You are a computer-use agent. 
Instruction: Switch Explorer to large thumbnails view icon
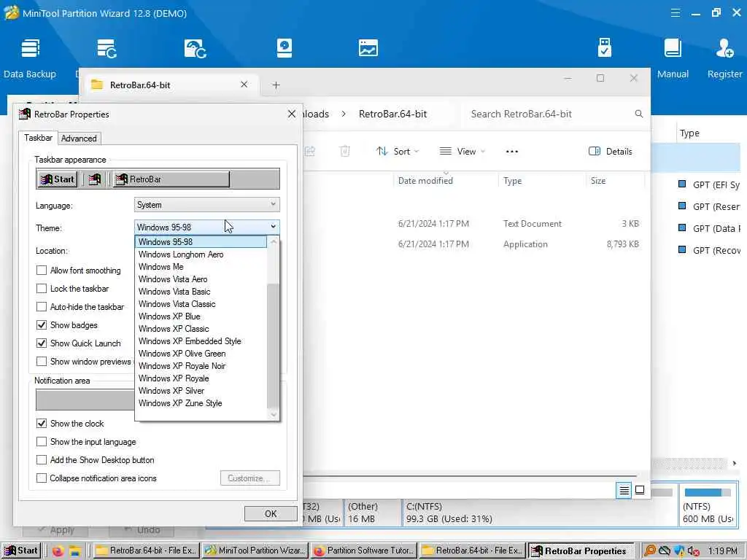pos(640,490)
